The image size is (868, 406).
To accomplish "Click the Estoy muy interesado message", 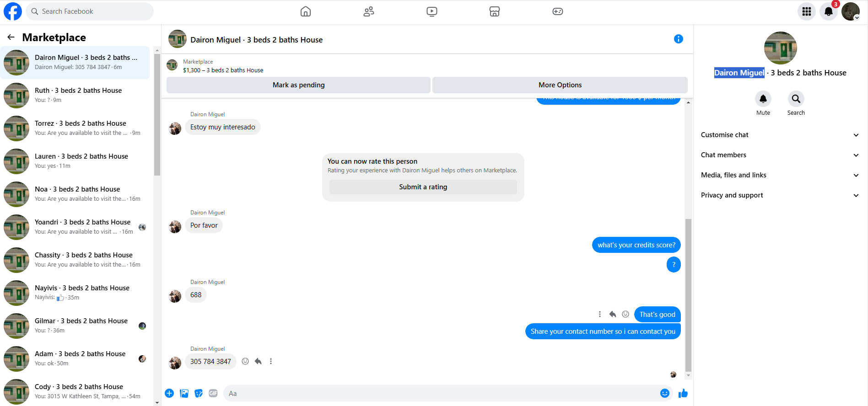I will [223, 127].
